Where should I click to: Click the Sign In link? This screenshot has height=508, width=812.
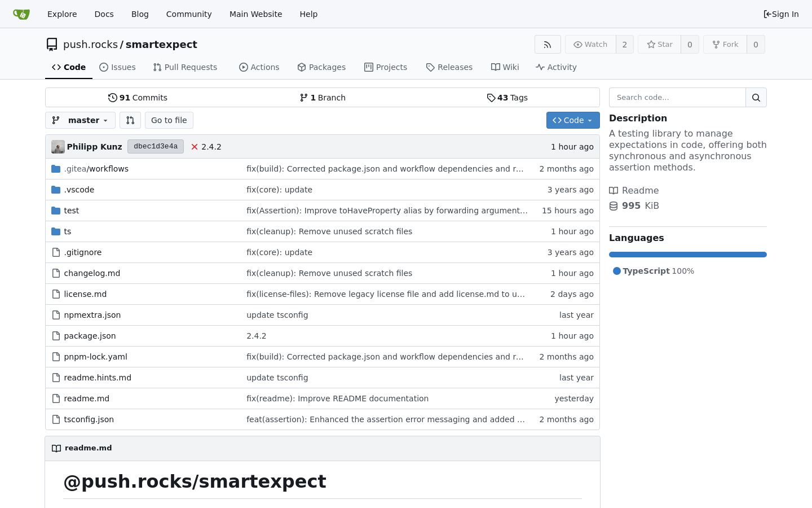[781, 14]
